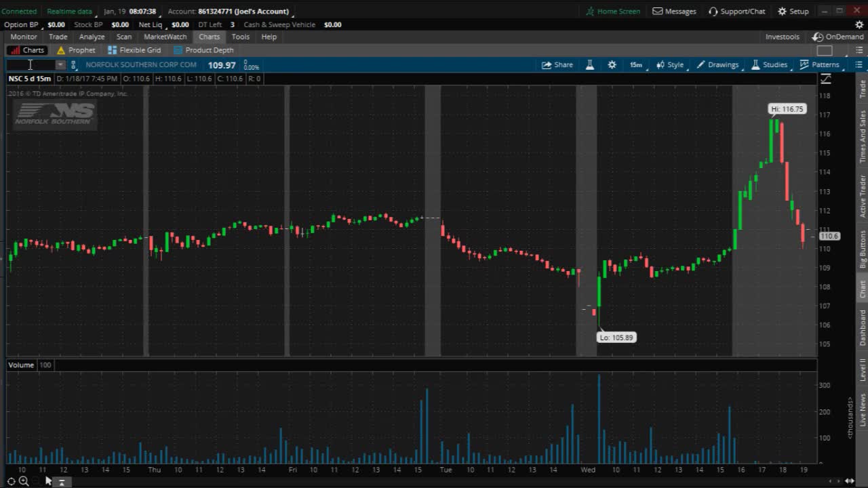Screen dimensions: 868x488
Task: Open Investools link
Action: coord(783,37)
